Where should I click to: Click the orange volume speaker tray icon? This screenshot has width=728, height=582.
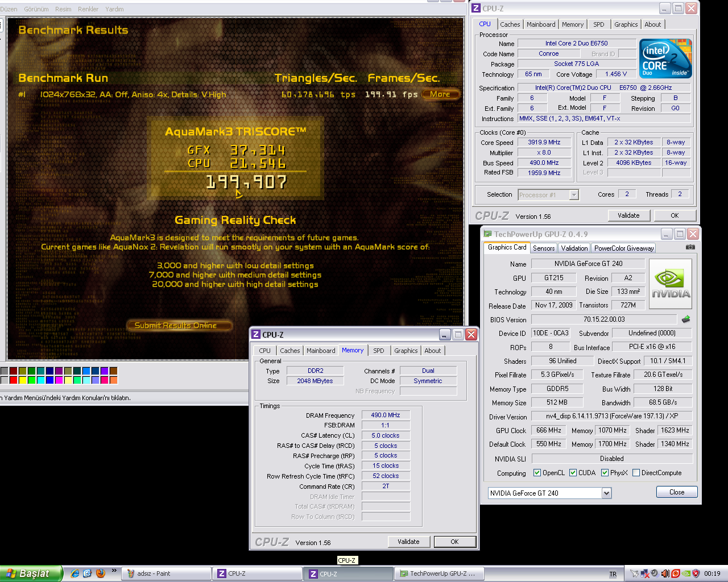[665, 573]
